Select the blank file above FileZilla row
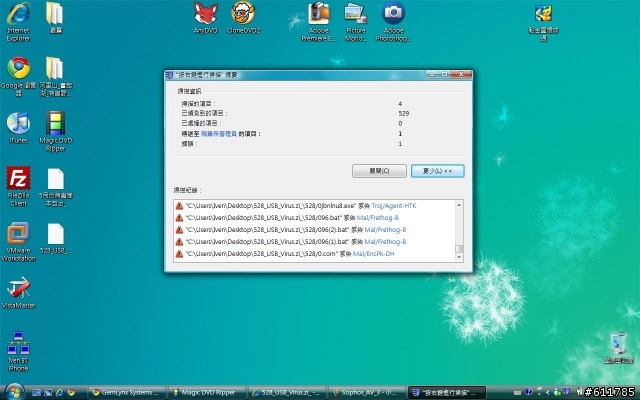Viewport: 640px width, 400px height. tap(56, 187)
